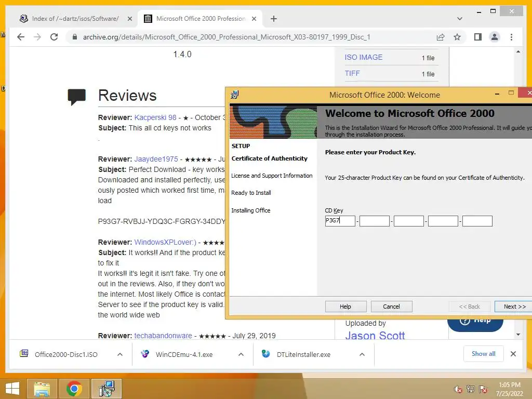Switch to Index of /~dartz/isos/Software tab
Viewport: 532px width, 399px height.
click(x=75, y=19)
